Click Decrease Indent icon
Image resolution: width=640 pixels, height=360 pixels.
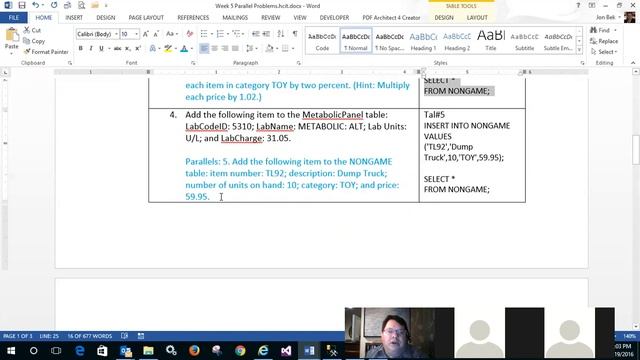click(x=256, y=34)
